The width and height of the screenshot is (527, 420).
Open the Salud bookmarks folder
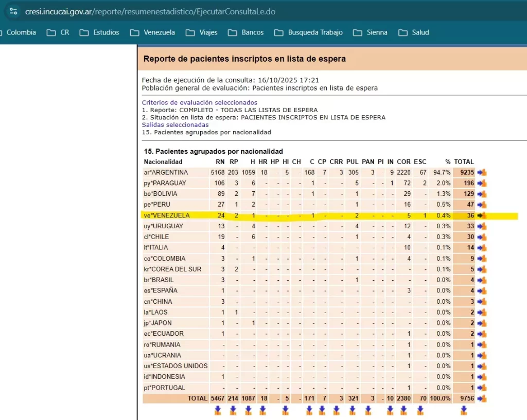point(414,32)
